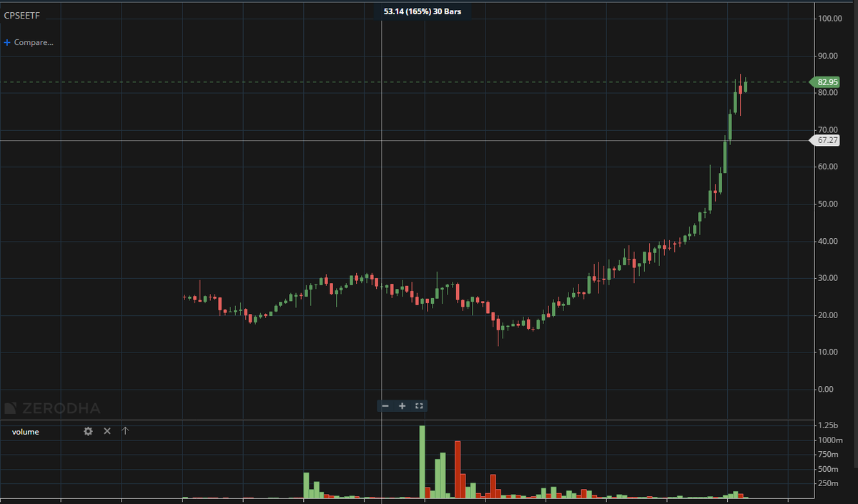Open the Compare... symbol option

[29, 42]
